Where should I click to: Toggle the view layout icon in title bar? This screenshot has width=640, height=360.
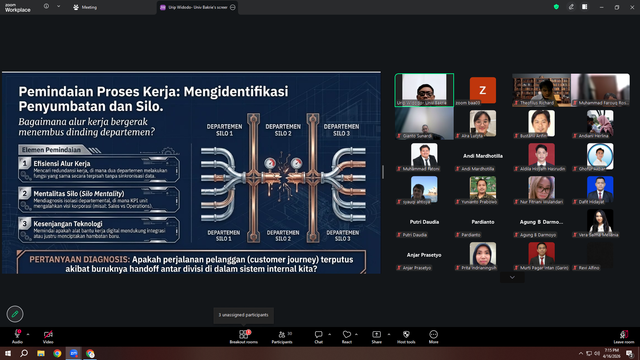584,7
